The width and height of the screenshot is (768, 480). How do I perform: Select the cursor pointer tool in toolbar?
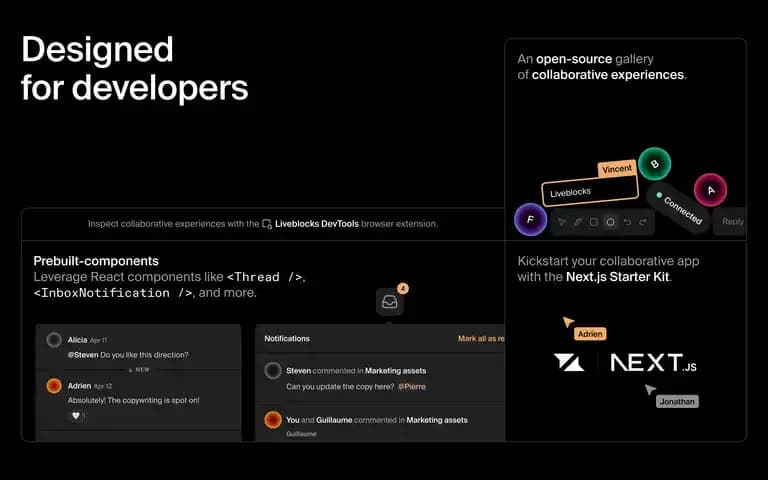tap(562, 222)
